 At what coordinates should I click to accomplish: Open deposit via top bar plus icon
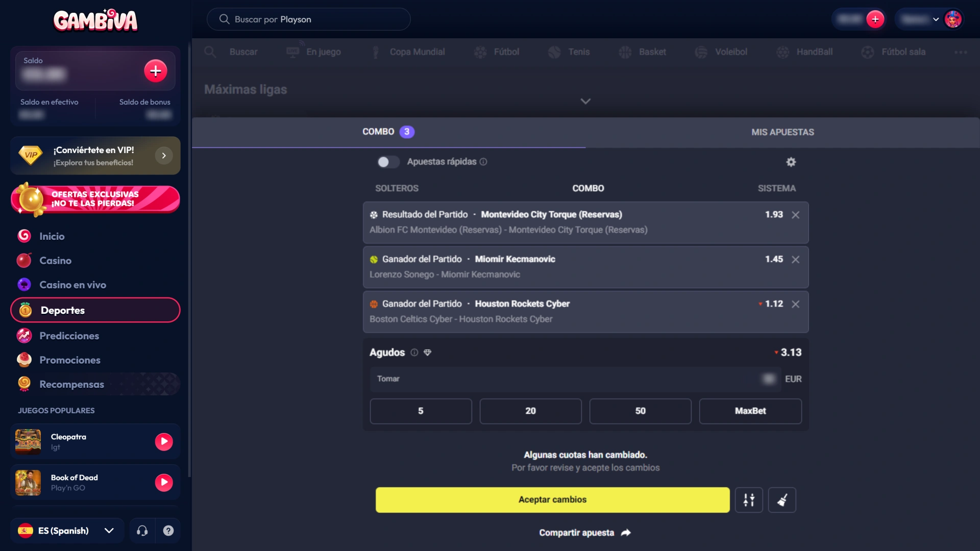click(x=875, y=19)
